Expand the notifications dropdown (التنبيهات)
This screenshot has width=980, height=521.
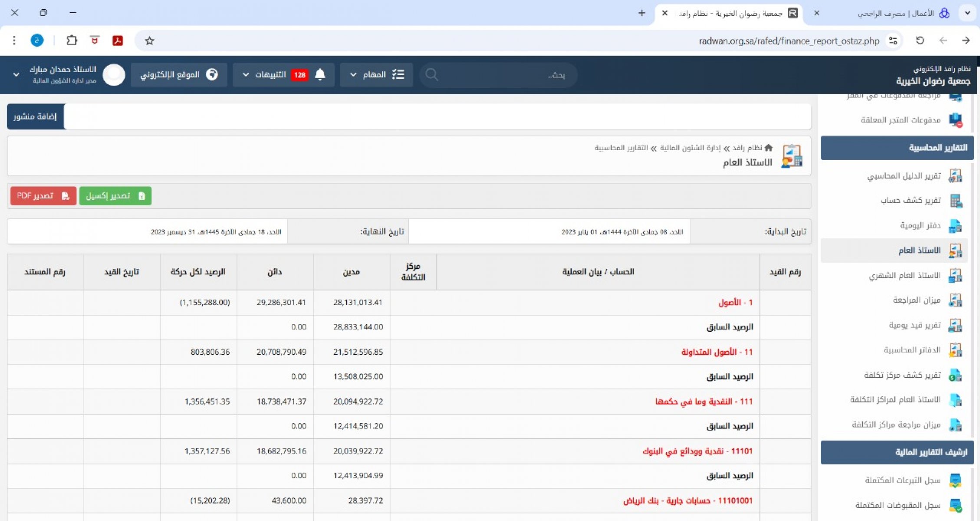coord(246,75)
